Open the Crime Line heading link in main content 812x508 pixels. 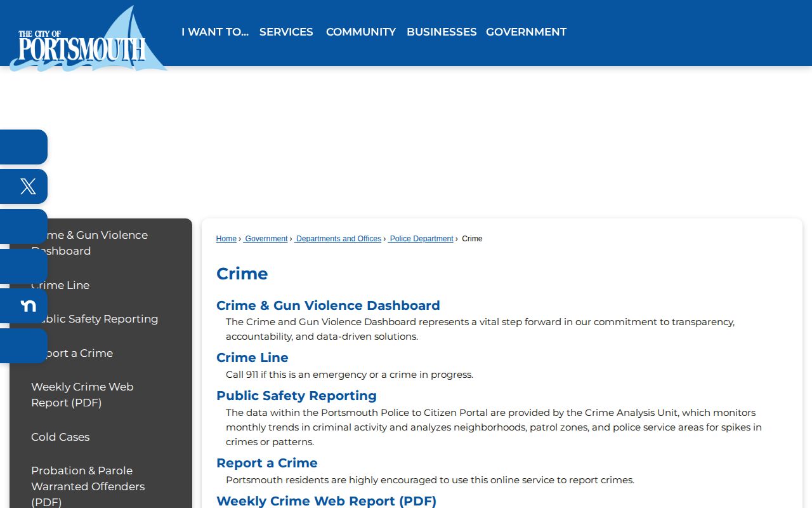pyautogui.click(x=252, y=358)
